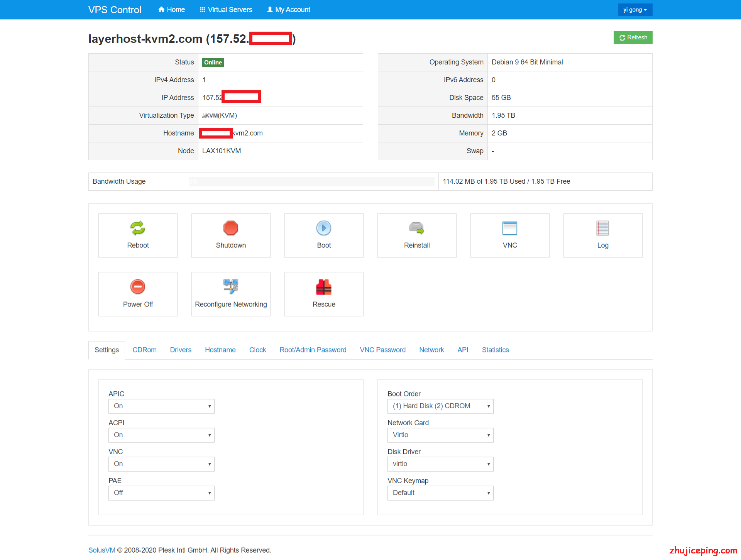This screenshot has width=741, height=560.
Task: Open the Reinstall disk icon
Action: (x=417, y=228)
